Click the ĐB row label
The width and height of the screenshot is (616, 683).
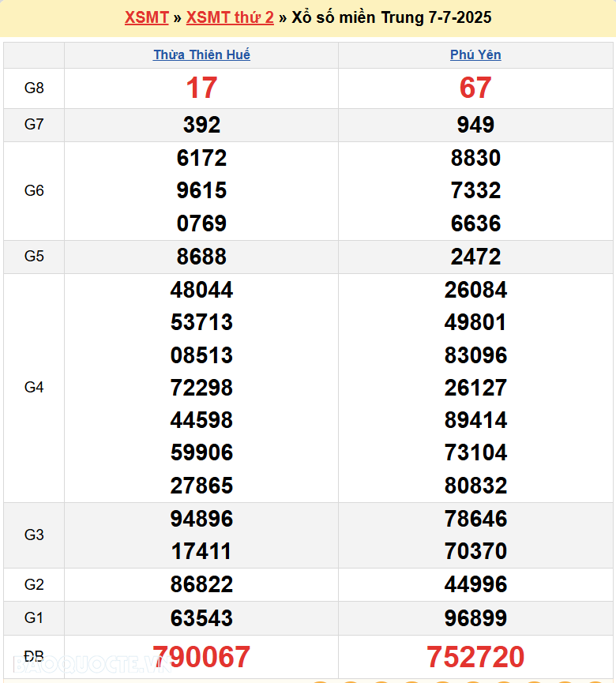click(34, 657)
